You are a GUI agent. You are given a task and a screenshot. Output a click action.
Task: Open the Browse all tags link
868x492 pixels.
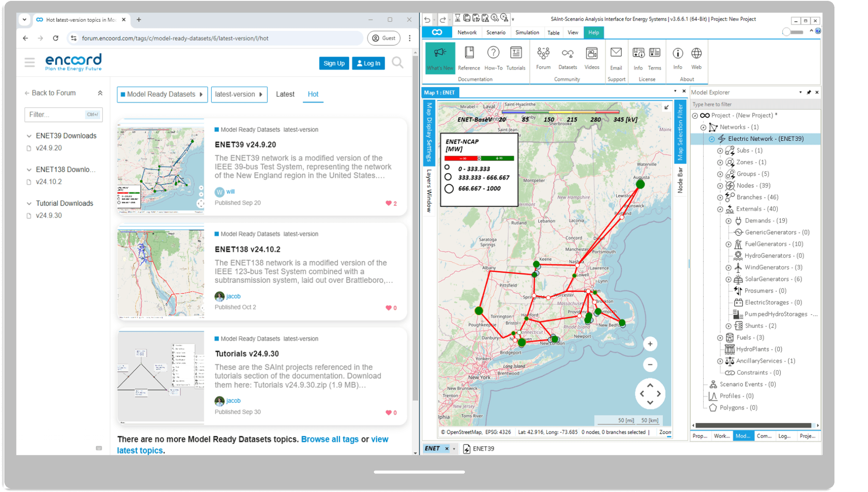[329, 439]
